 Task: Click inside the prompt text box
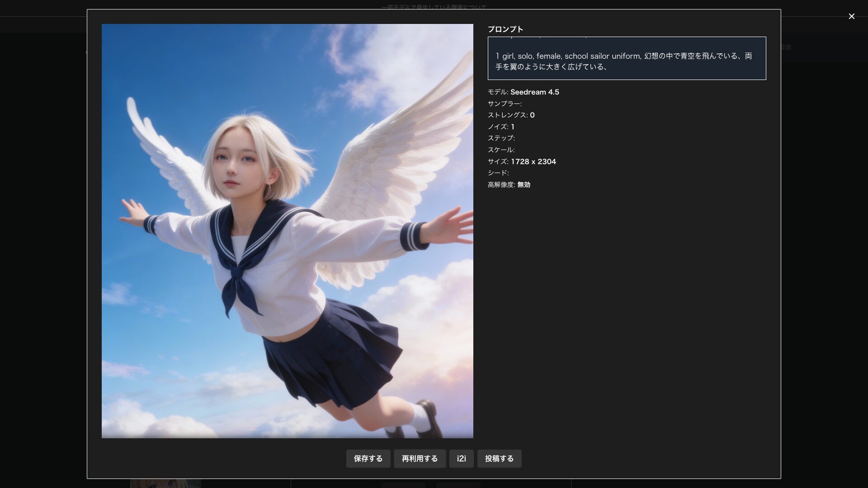(627, 58)
